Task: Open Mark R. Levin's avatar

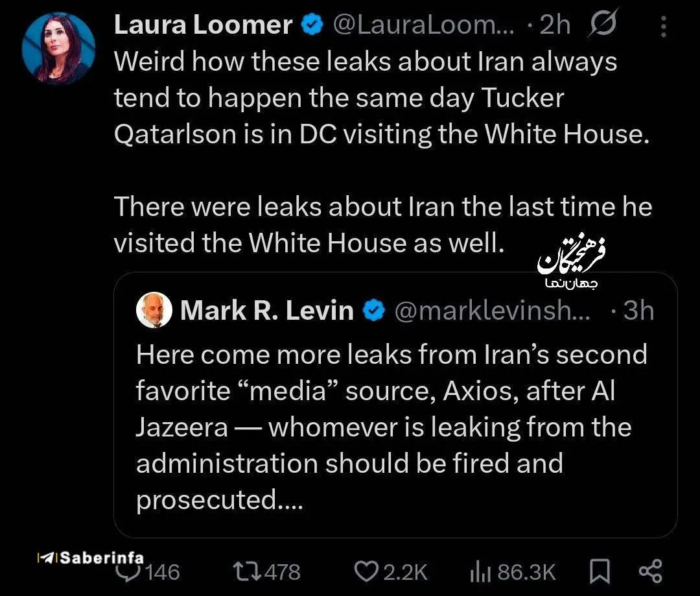Action: tap(154, 311)
